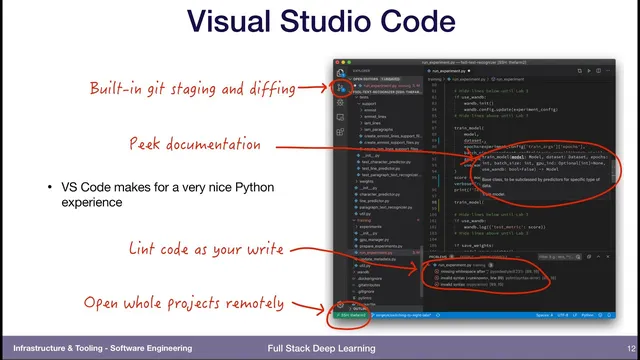Select the 'missing whitespace after' problem entry
Screen dimensions: 640x360
click(486, 271)
